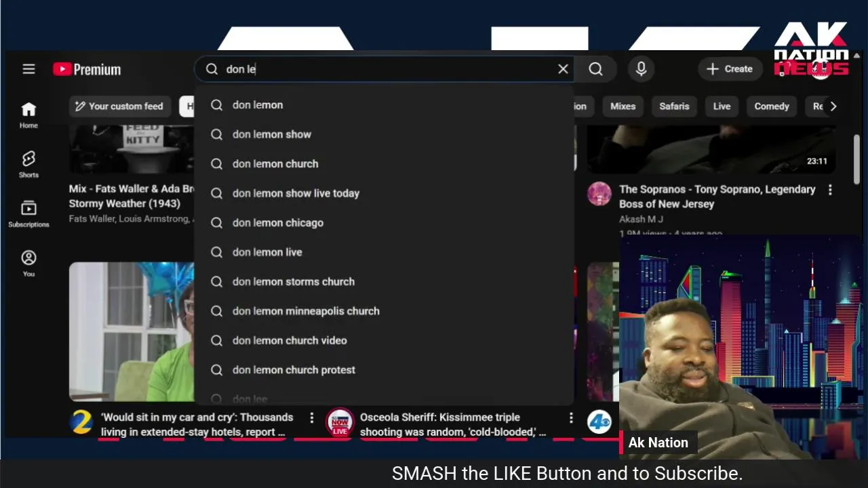Clear the search box with X
Image resolution: width=868 pixels, height=488 pixels.
point(563,69)
